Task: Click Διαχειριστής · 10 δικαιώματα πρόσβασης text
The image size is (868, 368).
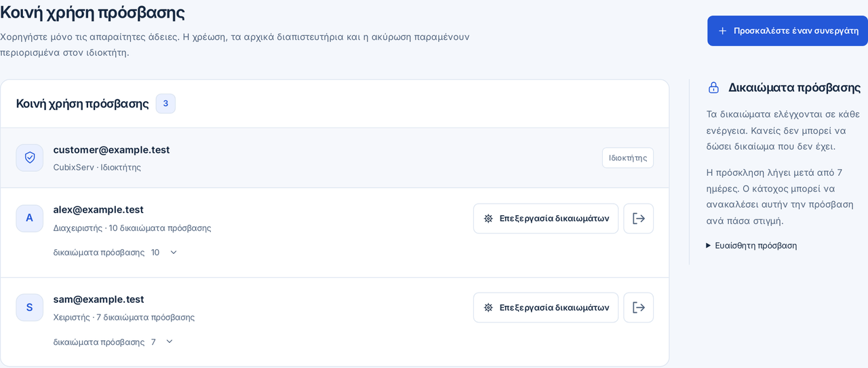Action: pos(132,227)
